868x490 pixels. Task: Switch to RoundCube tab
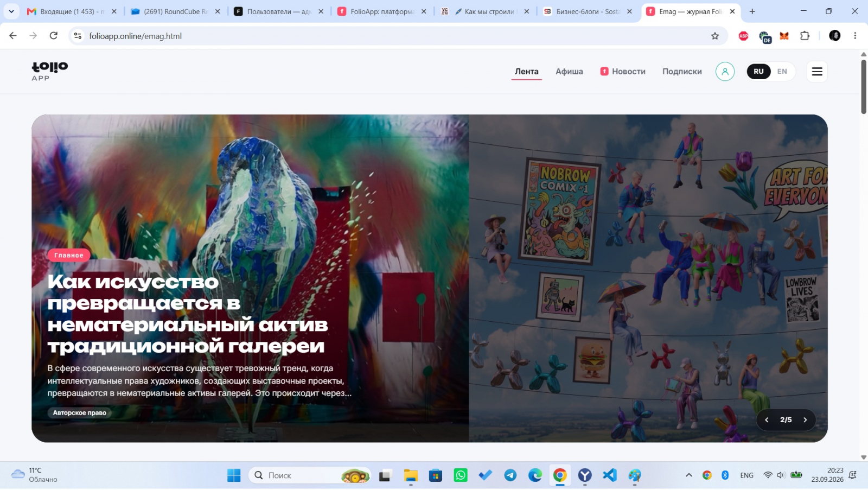175,11
